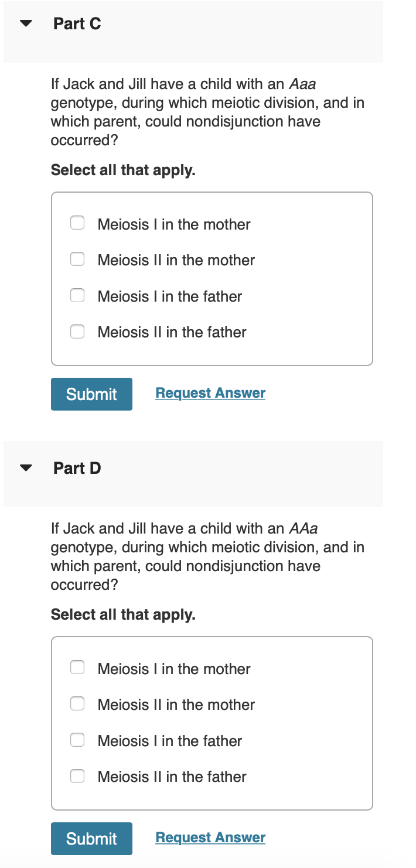Select "Meiosis II in the father" for Part D
Viewport: 416px width, 868px height.
[77, 776]
